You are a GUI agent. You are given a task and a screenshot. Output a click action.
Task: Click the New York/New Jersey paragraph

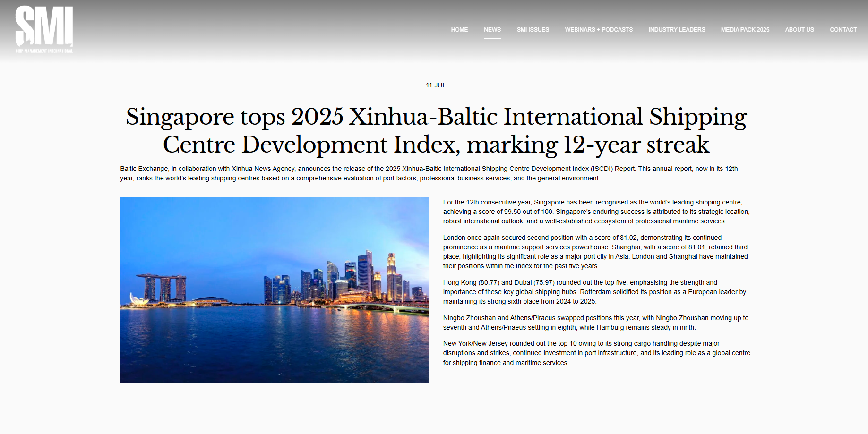click(596, 353)
